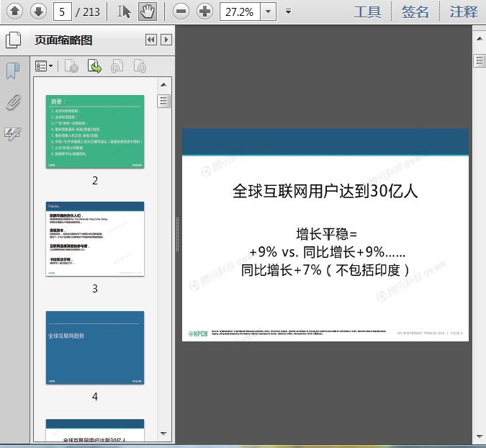This screenshot has height=448, width=486.
Task: Select the partially visible page 5 thumbnail
Action: [95, 430]
